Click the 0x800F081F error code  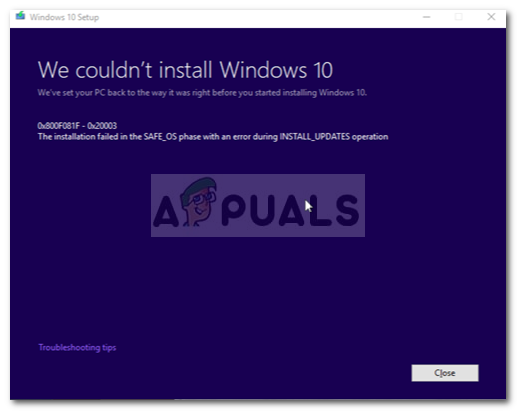pos(59,126)
